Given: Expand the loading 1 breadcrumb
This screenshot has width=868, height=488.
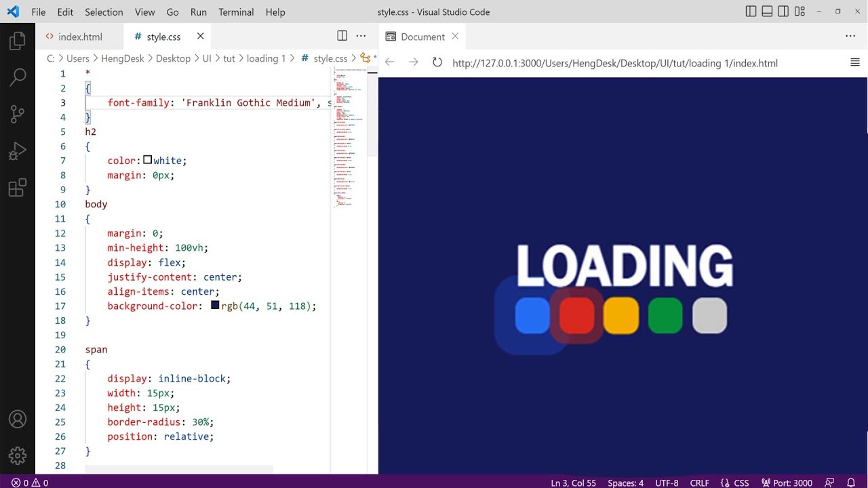Looking at the screenshot, I should pyautogui.click(x=266, y=58).
